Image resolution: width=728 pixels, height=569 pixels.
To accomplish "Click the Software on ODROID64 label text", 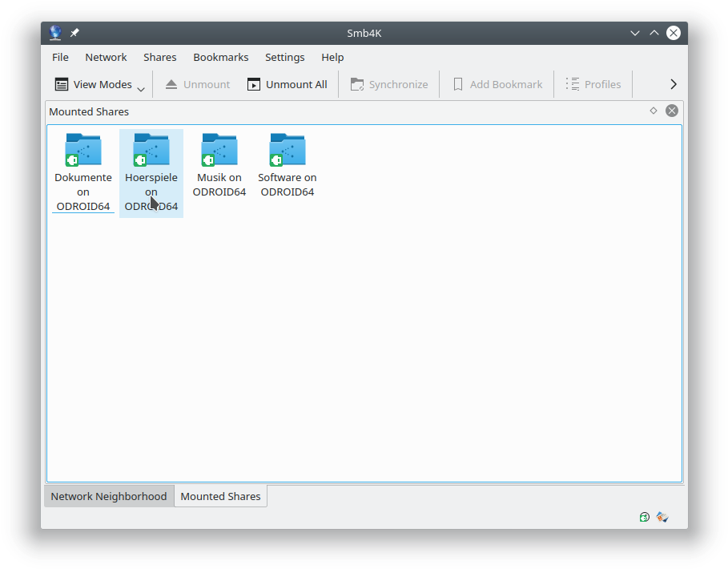I will point(288,184).
